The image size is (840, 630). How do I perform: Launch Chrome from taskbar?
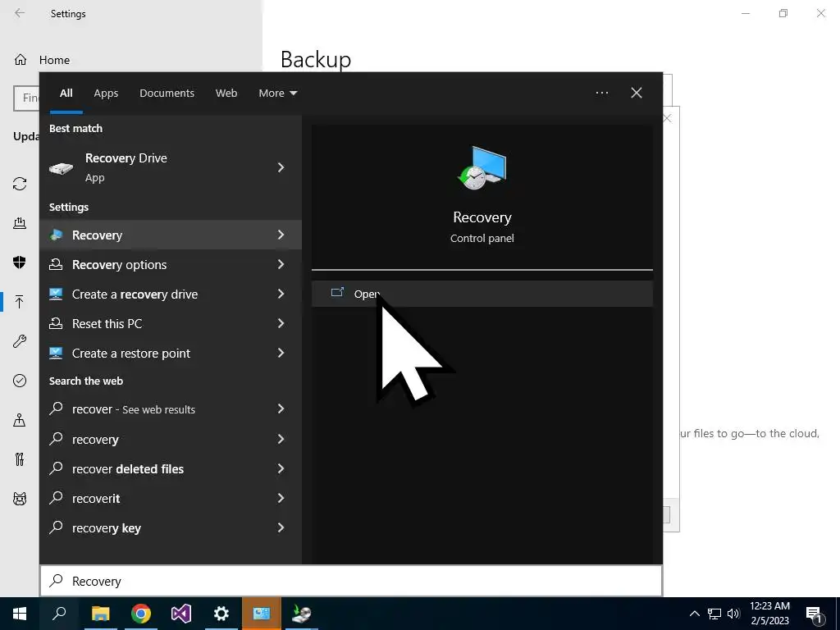[141, 614]
